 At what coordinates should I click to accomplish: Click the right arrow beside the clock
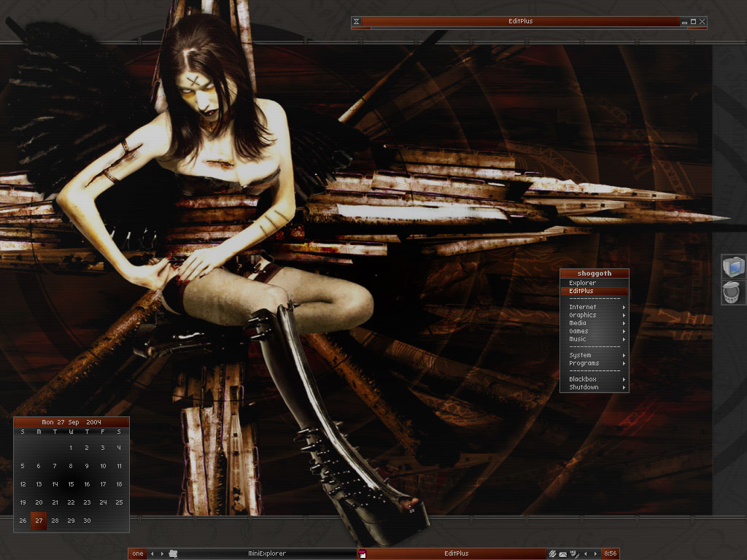pos(595,553)
